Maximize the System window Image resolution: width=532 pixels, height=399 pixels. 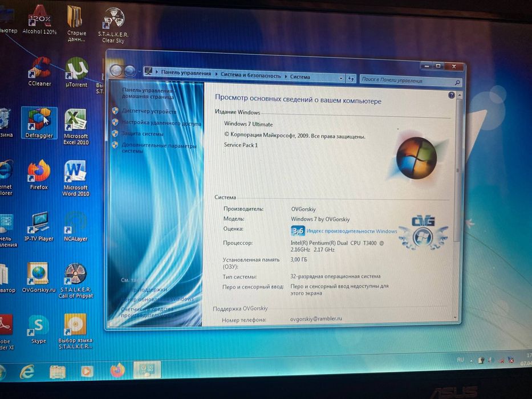(438, 66)
